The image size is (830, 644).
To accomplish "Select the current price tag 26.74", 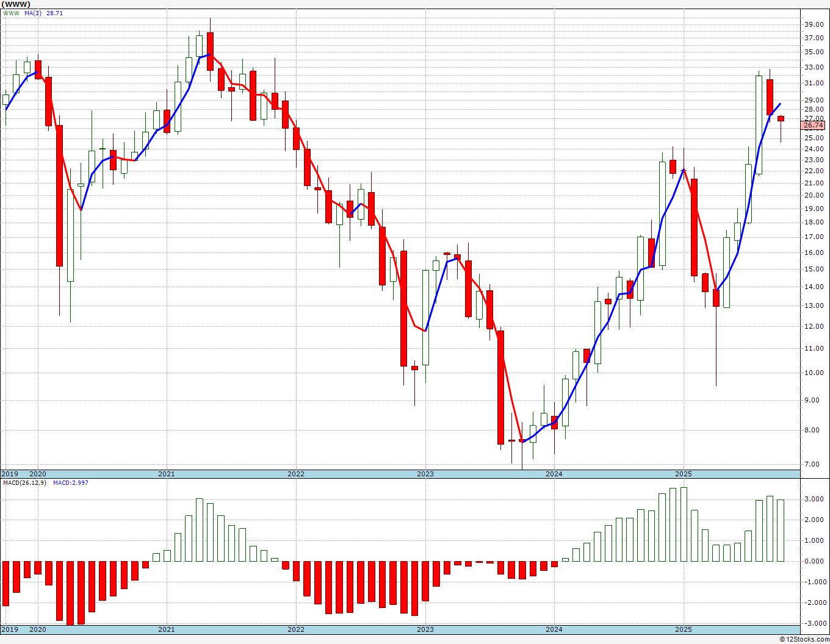I will click(813, 125).
